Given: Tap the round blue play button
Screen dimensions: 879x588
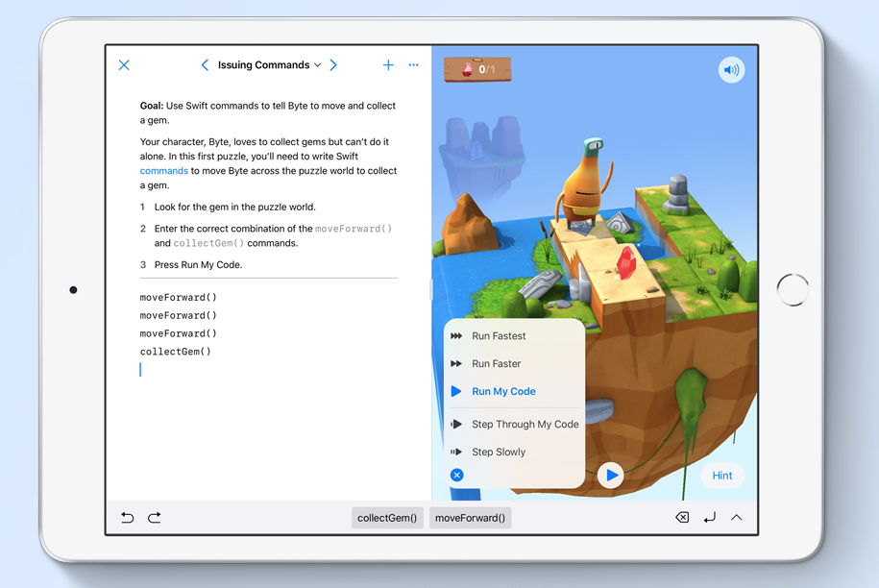Looking at the screenshot, I should (x=611, y=476).
